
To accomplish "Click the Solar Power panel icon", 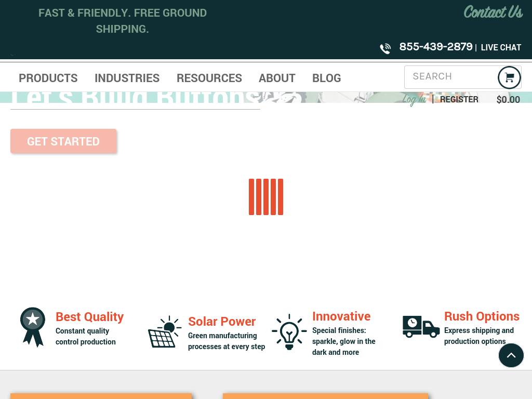I will point(165,331).
